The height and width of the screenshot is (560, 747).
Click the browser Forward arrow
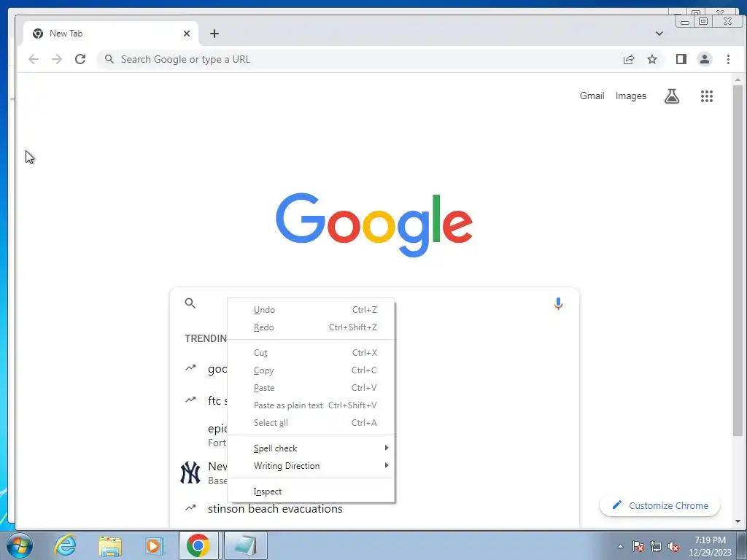click(x=57, y=59)
